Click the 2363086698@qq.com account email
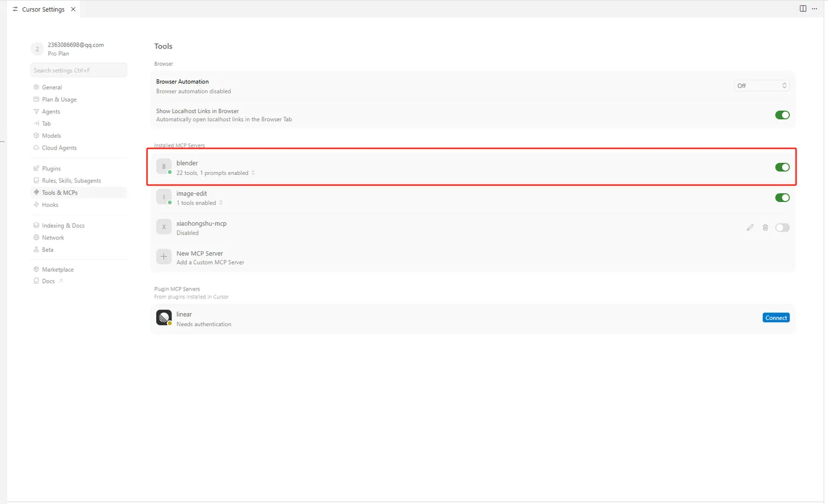The width and height of the screenshot is (828, 504). 76,45
